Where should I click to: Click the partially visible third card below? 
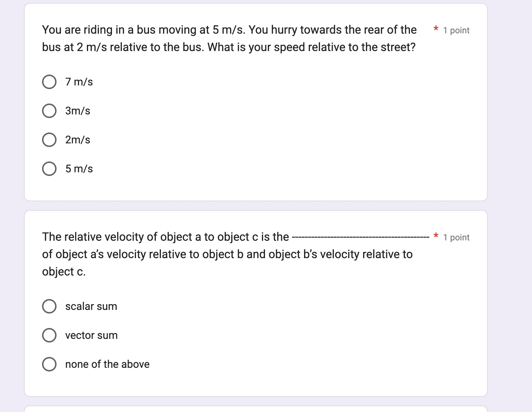[x=254, y=409]
